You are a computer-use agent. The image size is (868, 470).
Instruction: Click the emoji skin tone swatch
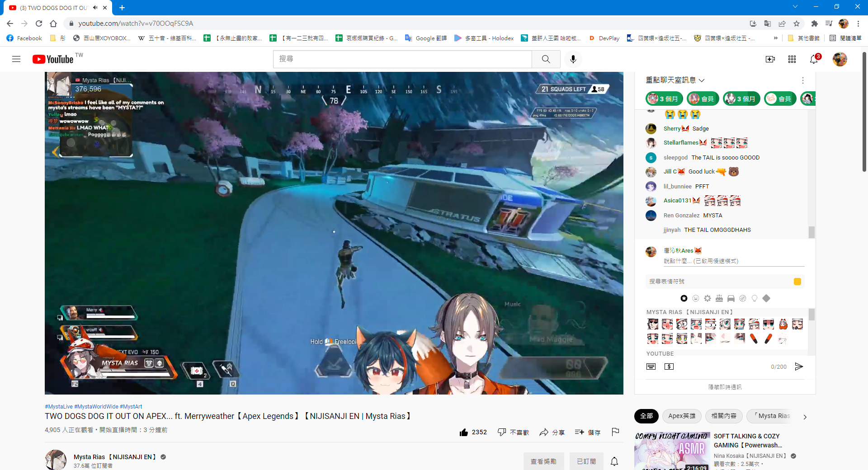(x=797, y=282)
